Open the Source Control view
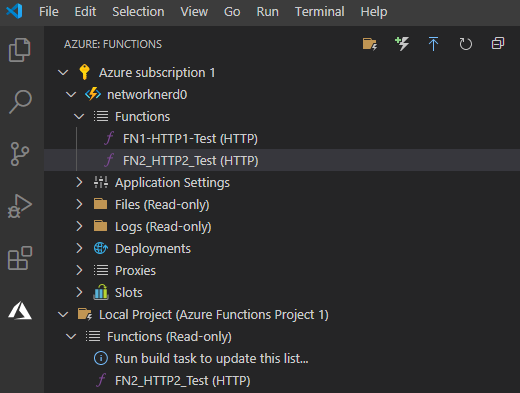This screenshot has height=393, width=520. tap(20, 154)
